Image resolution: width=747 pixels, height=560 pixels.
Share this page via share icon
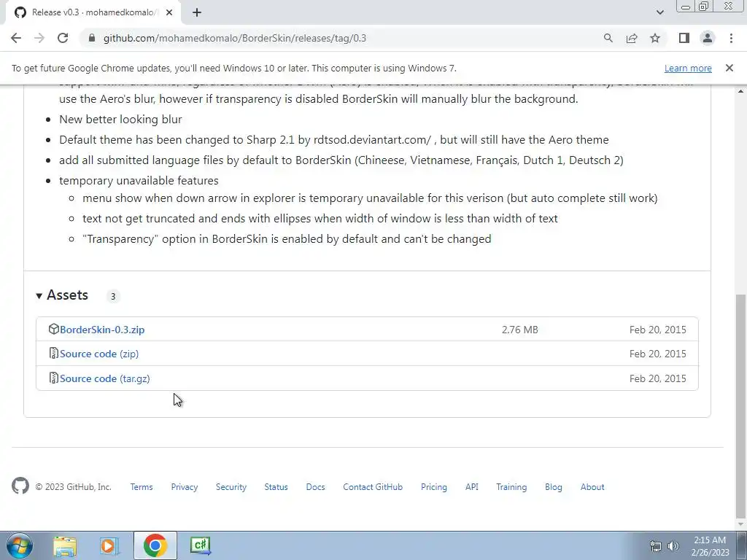632,38
